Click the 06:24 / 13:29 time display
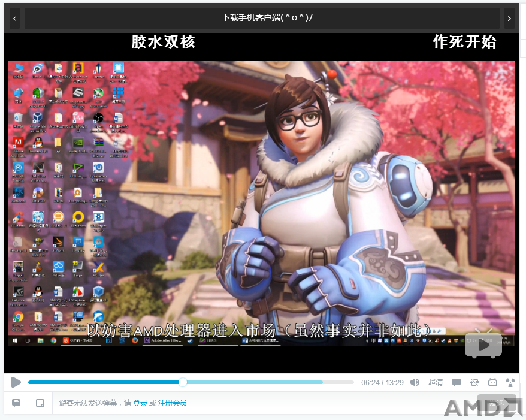 (x=382, y=383)
